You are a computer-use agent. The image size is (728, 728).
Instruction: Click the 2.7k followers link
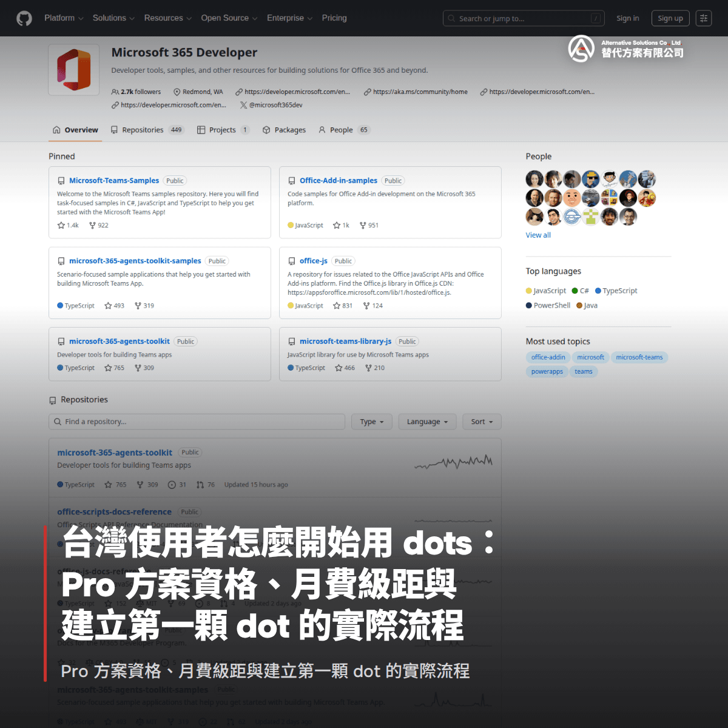point(136,92)
